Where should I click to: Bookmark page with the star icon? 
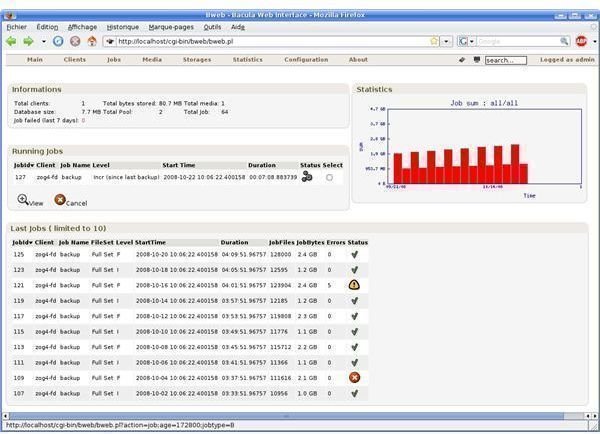click(434, 41)
